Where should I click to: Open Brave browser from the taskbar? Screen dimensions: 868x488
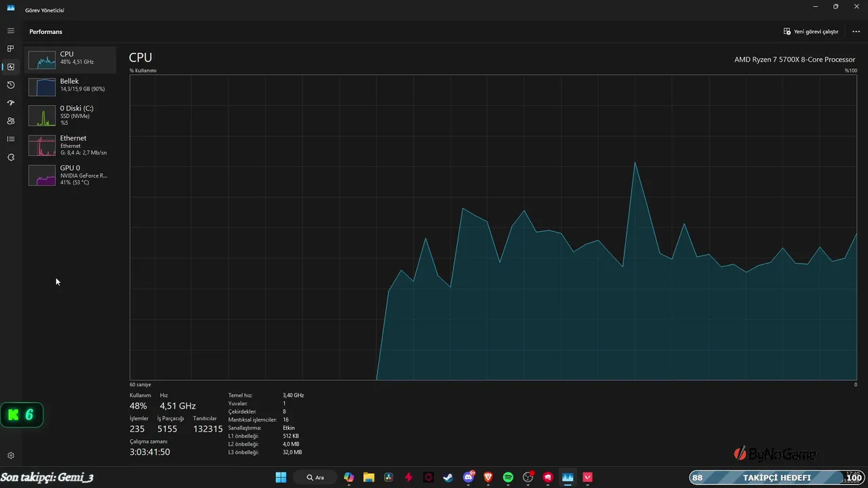coord(488,477)
